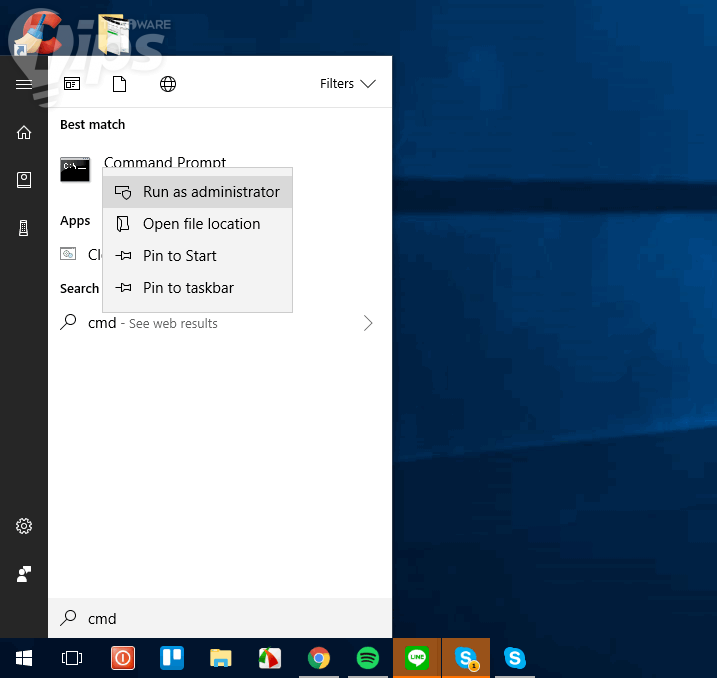Open Trello from the taskbar
Image resolution: width=717 pixels, height=678 pixels.
(x=172, y=658)
